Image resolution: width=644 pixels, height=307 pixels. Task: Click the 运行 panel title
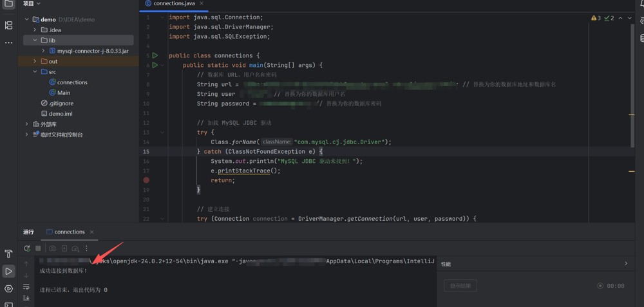tap(28, 232)
